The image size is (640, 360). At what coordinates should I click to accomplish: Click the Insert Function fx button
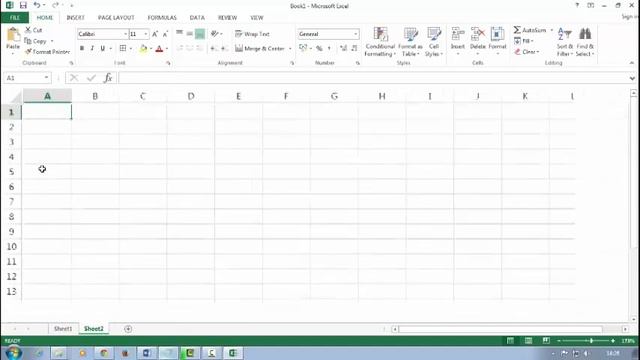108,78
